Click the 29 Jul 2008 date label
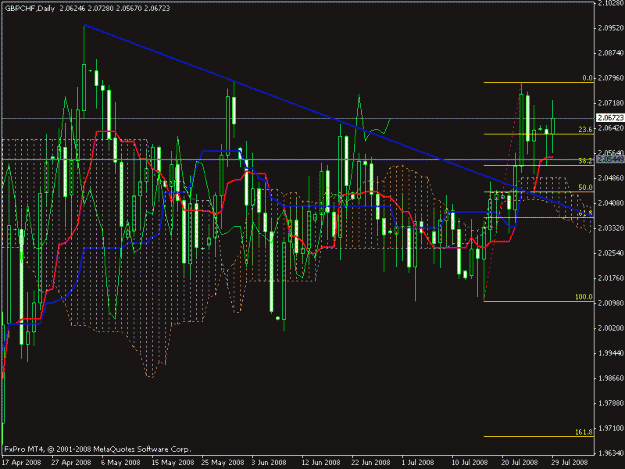The width and height of the screenshot is (625, 469). tap(570, 462)
